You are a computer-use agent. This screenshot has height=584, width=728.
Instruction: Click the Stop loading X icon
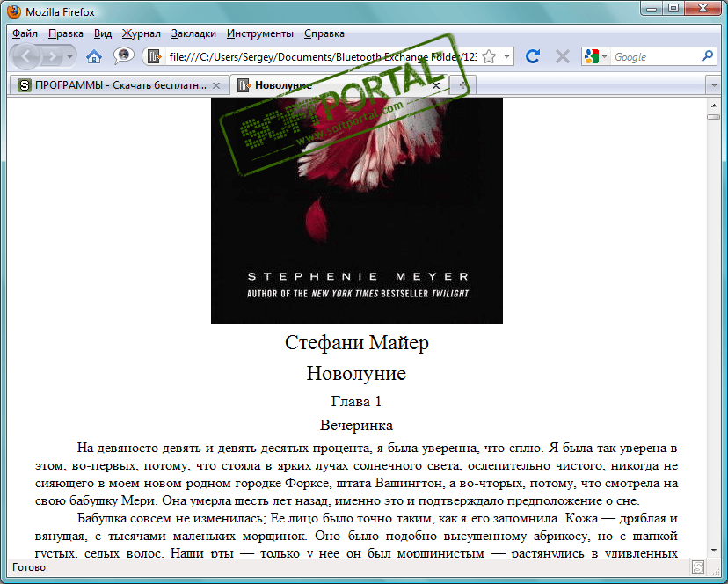click(562, 56)
